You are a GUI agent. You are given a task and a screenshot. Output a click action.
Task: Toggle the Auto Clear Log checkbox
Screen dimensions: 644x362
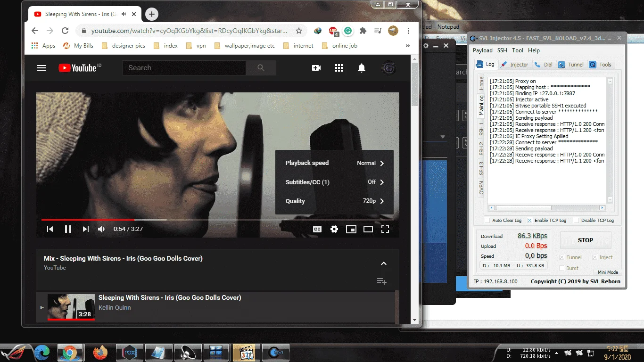click(x=487, y=221)
